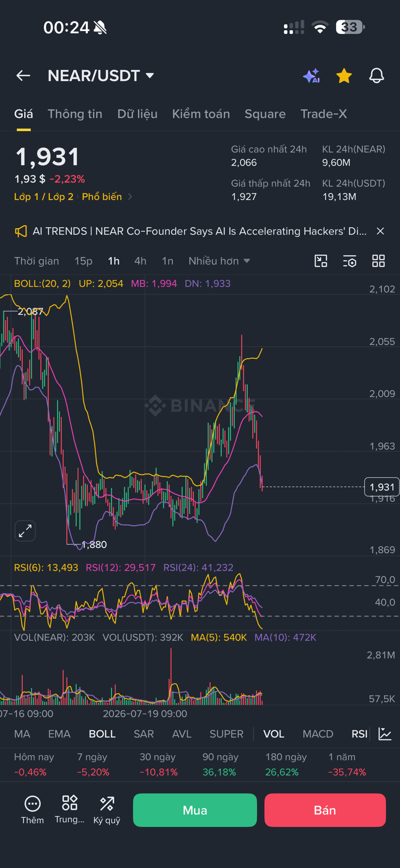This screenshot has width=400, height=868.
Task: Tap the current price label 1,931
Action: tap(382, 487)
